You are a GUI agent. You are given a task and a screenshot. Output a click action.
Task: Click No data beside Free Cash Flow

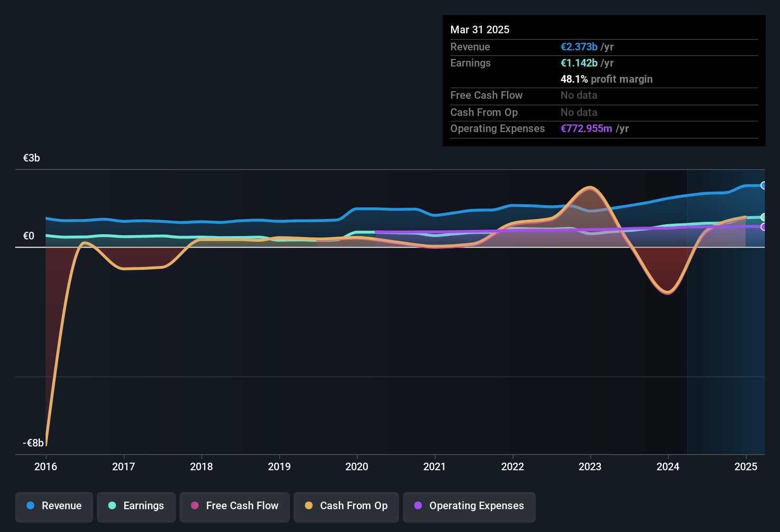click(579, 95)
